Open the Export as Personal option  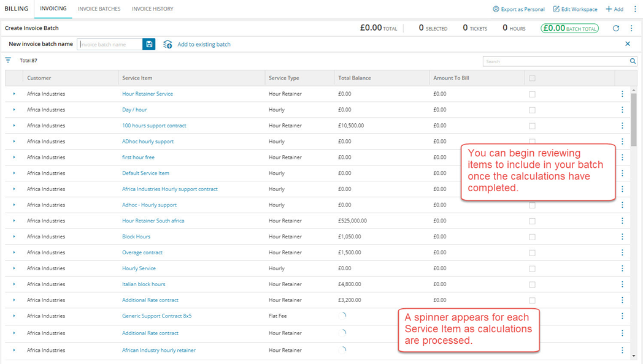pyautogui.click(x=518, y=9)
